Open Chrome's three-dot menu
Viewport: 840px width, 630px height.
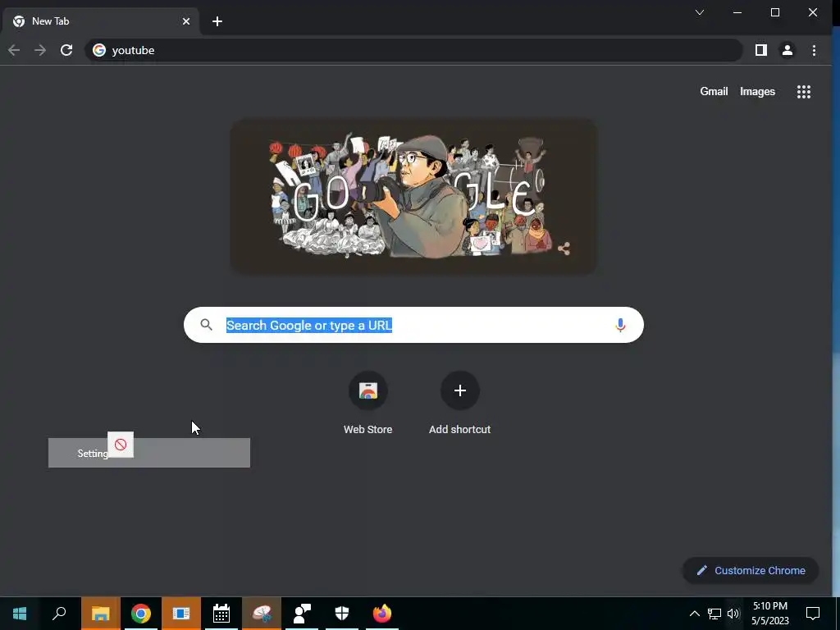click(814, 50)
